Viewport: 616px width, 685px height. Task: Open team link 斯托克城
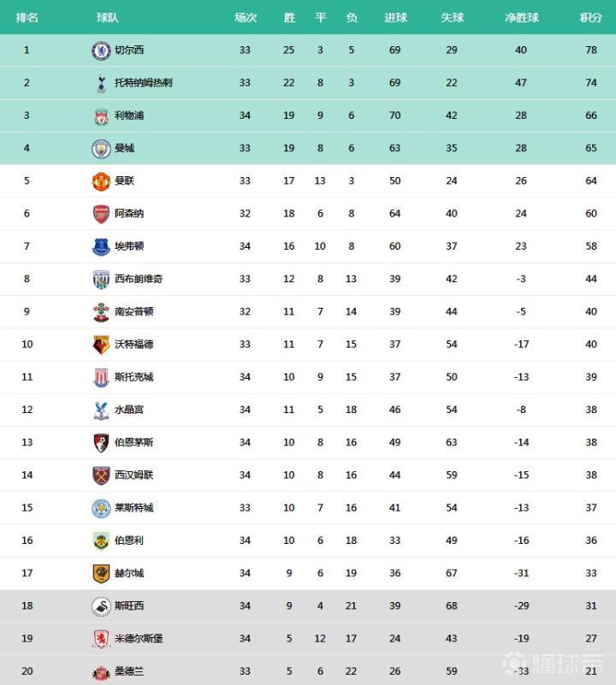pyautogui.click(x=134, y=377)
